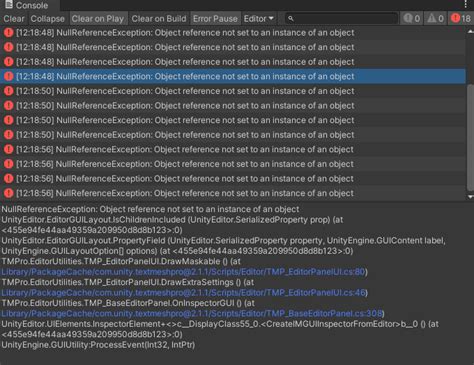Viewport: 474px width, 365px height.
Task: Click the TMP_BaseEditorPanel.OnInspectorGUI () line
Action: (128, 303)
